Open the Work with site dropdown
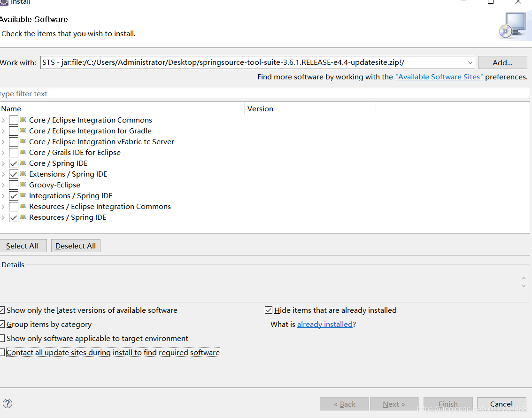532x418 pixels. point(470,62)
